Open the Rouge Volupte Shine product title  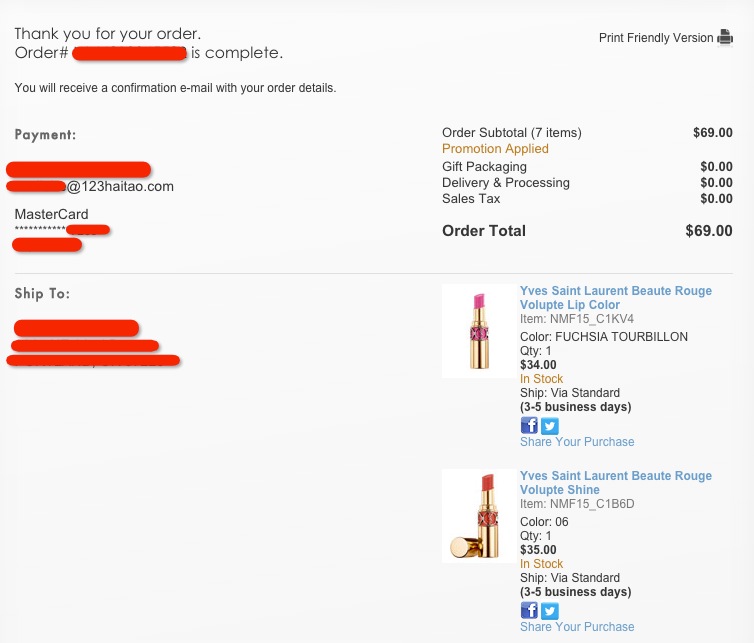point(615,483)
